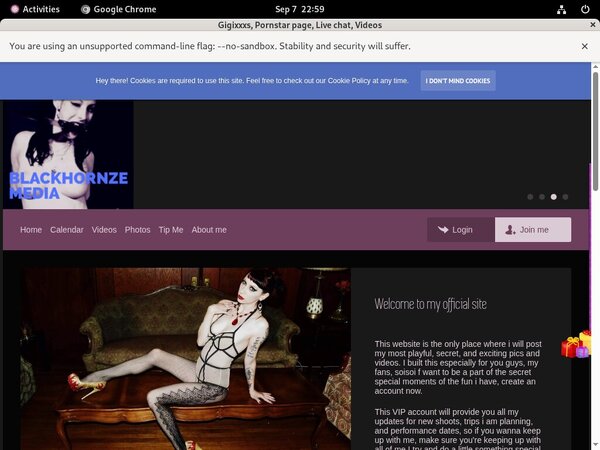Dismiss the unsupported flag warning bar

point(584,46)
